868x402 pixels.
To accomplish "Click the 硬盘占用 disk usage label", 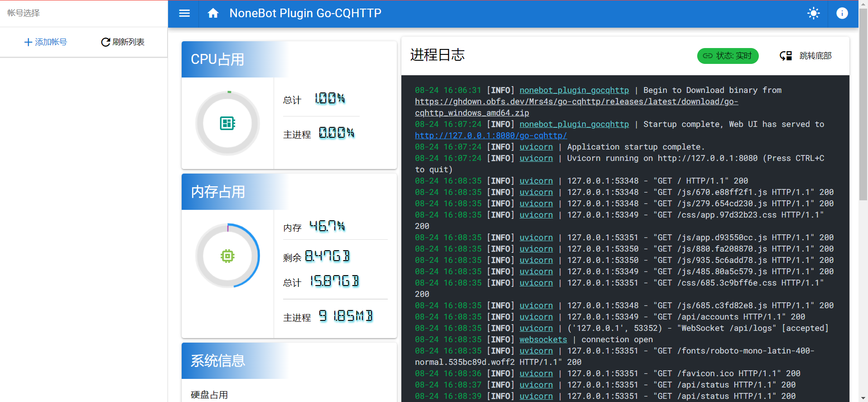I will [209, 395].
